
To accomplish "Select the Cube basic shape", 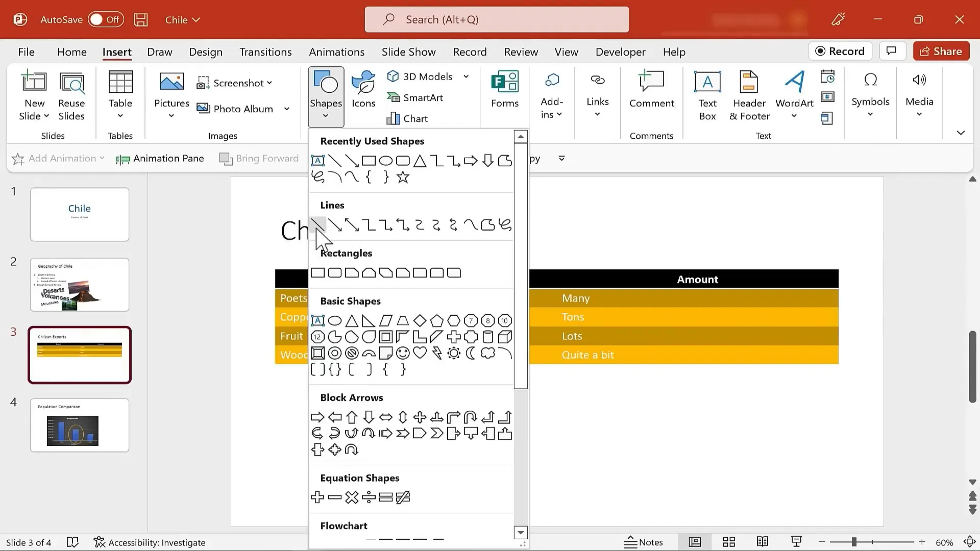I will click(x=505, y=337).
